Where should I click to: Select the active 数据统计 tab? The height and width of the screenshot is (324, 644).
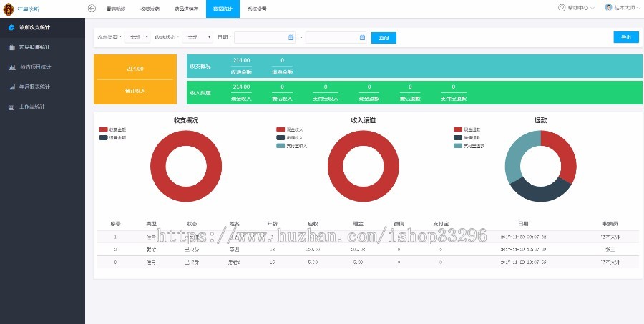coord(223,9)
